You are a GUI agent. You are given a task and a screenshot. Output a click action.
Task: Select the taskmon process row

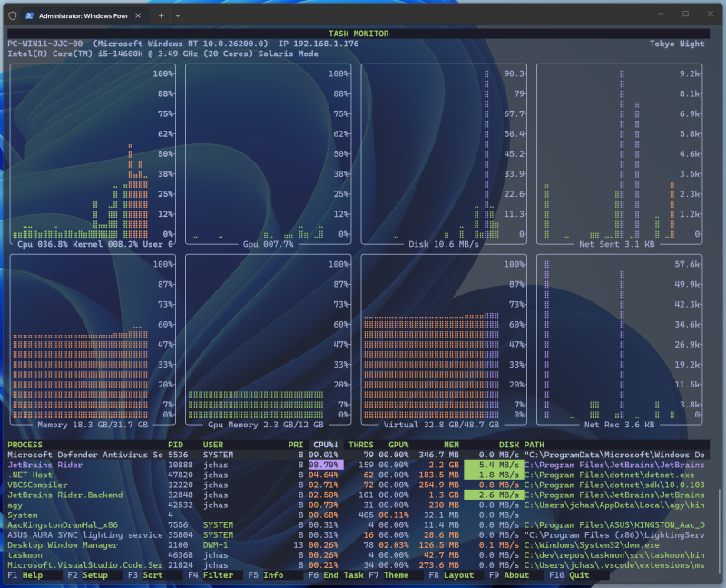tap(357, 555)
